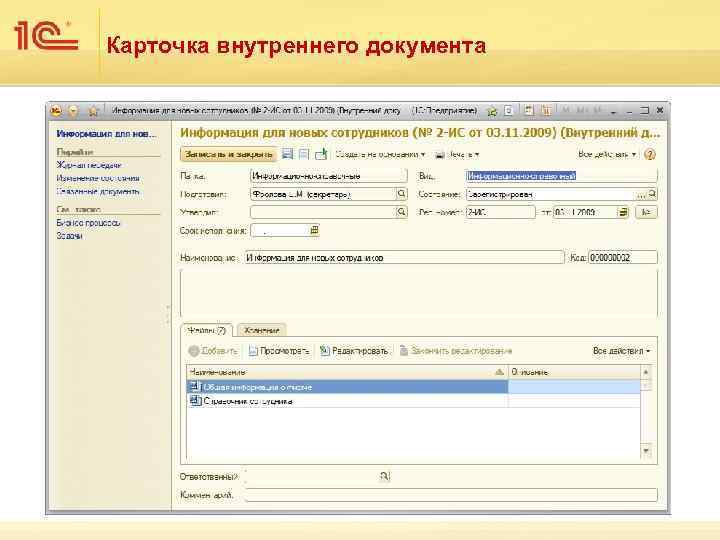Click the M memory button in title bar
This screenshot has height=540, width=720.
(566, 111)
